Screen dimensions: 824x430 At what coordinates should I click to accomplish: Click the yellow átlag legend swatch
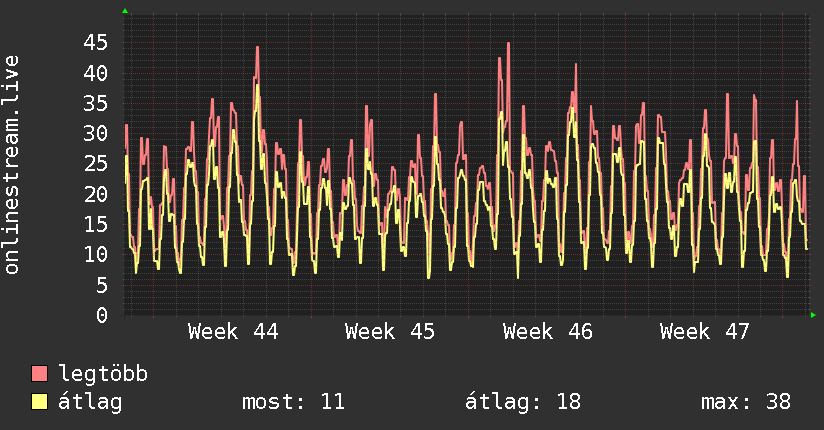coord(39,401)
